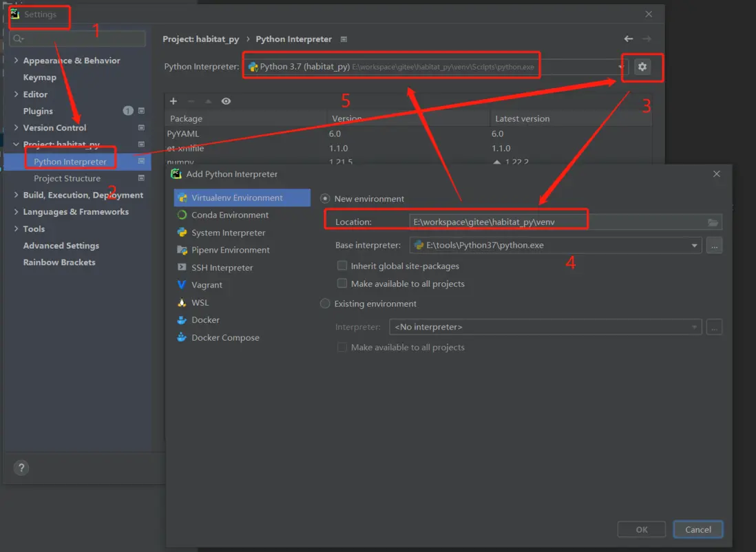Select System Interpreter option
Image resolution: width=756 pixels, height=552 pixels.
[242, 233]
